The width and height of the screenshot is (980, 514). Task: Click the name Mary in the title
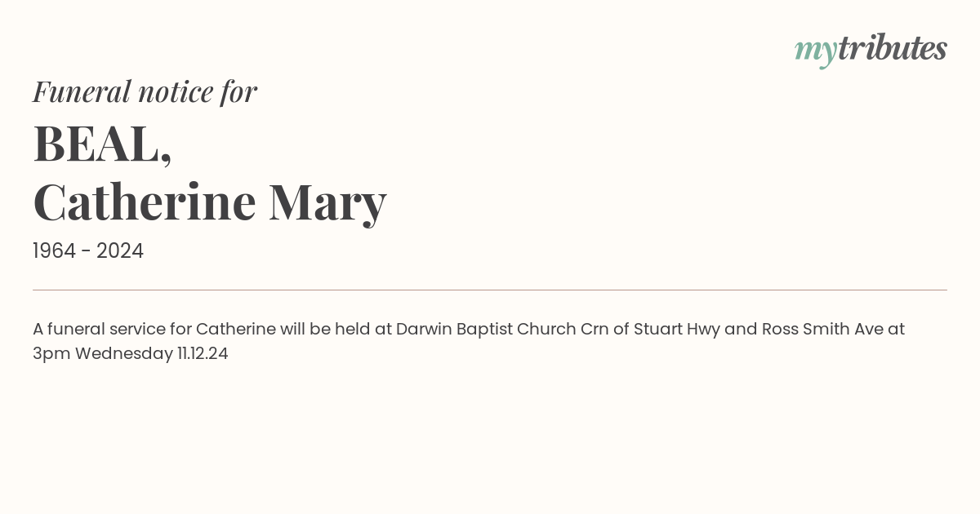[327, 204]
